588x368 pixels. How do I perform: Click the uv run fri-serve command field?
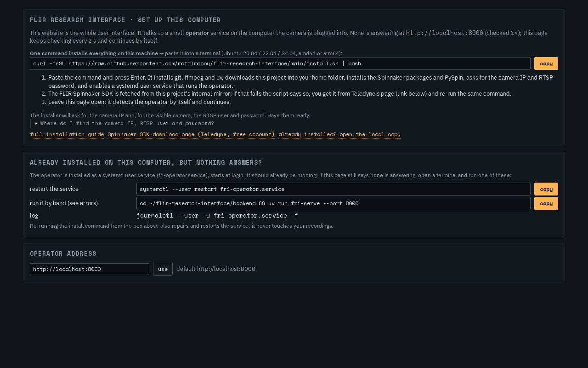pos(334,203)
